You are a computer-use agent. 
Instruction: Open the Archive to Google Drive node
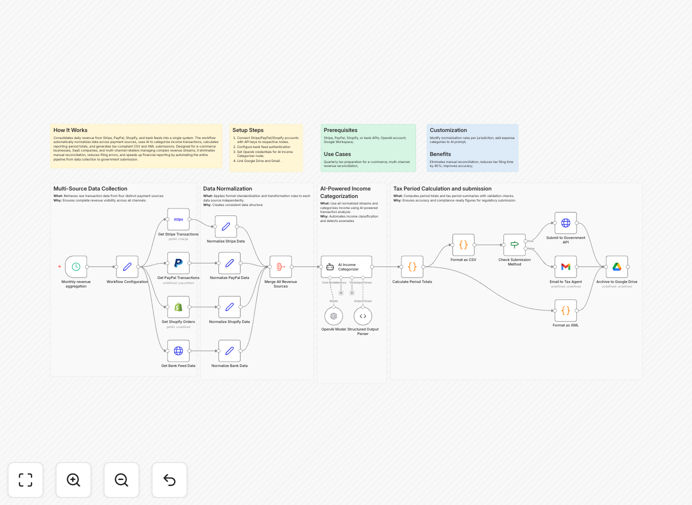coord(617,267)
